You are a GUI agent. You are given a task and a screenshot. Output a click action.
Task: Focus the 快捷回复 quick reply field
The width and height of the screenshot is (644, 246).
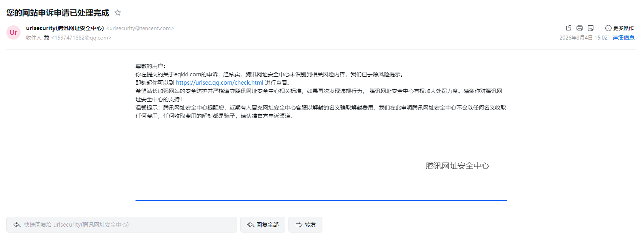(122, 225)
